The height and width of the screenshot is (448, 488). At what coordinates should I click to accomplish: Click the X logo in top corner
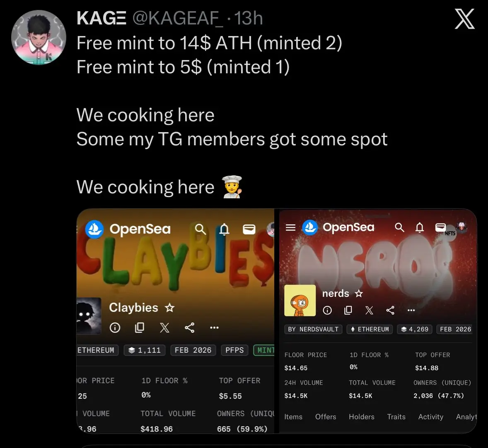pos(465,19)
